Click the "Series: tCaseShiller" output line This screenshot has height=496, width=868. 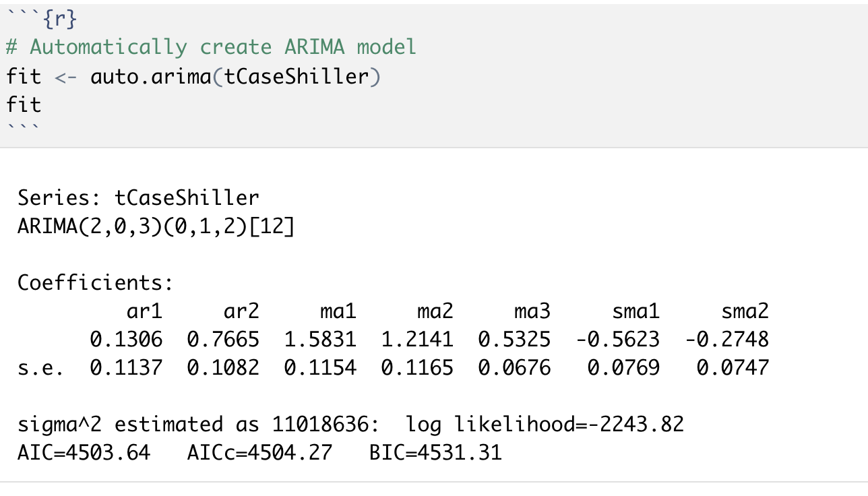(138, 197)
